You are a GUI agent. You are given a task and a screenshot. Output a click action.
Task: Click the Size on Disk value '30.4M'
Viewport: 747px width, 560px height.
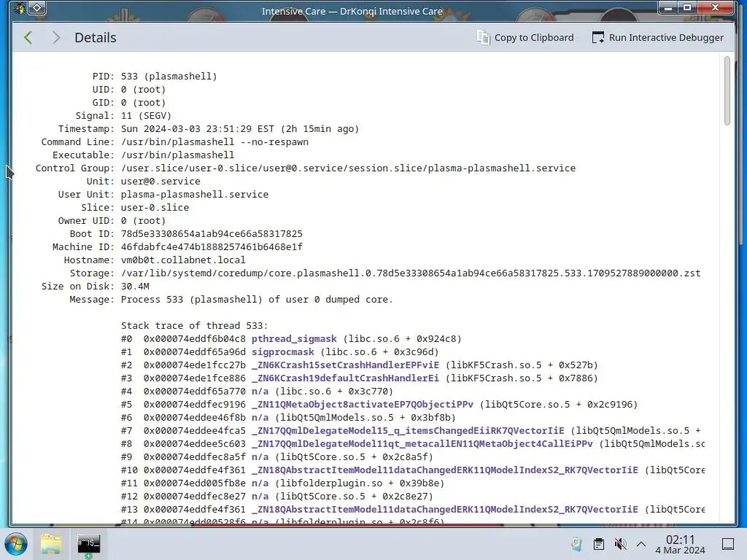[x=135, y=286]
